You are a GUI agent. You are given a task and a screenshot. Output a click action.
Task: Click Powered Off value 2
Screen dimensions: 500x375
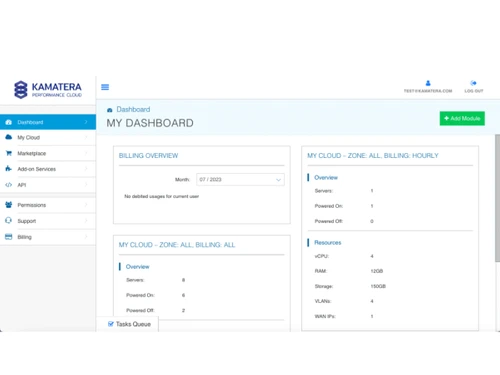(x=183, y=310)
